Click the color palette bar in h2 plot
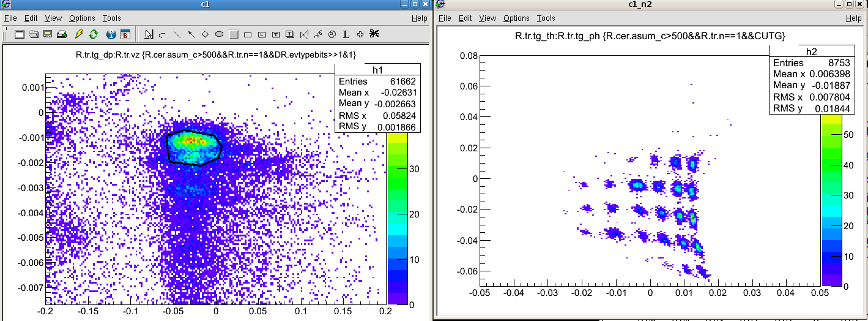The width and height of the screenshot is (868, 321). coord(831,200)
